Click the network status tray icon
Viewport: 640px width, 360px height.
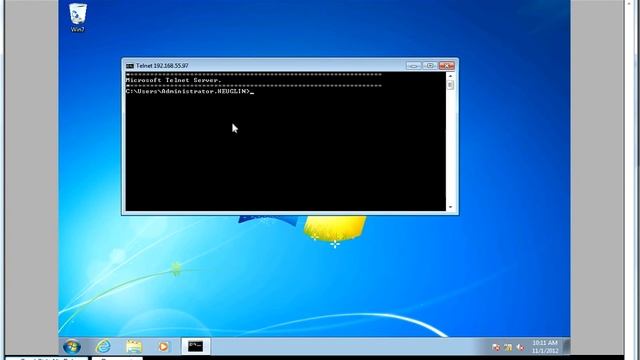tap(508, 347)
